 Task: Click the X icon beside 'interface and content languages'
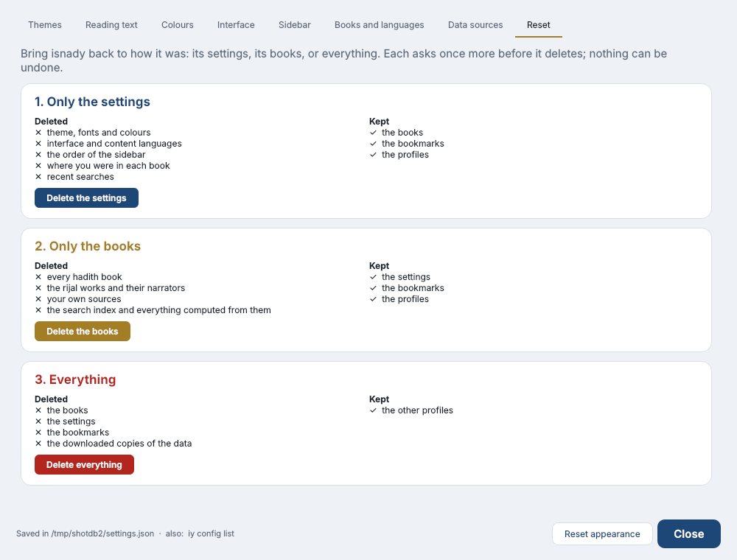click(38, 144)
